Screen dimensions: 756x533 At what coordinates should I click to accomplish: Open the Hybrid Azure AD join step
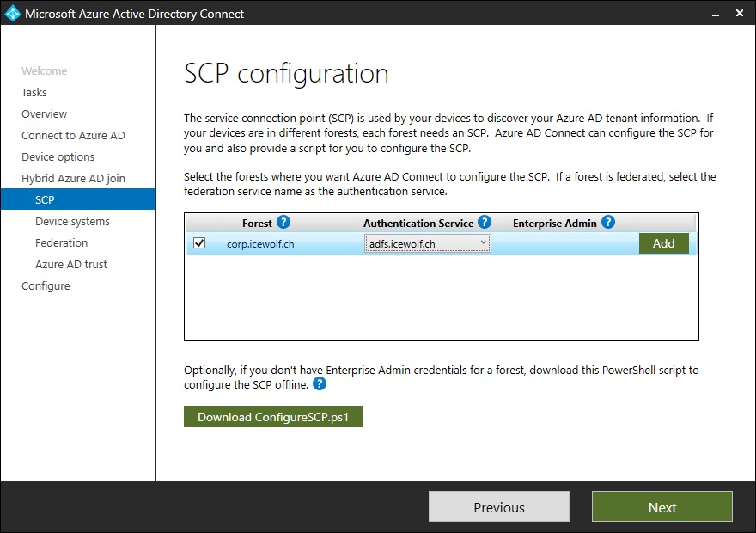coord(73,179)
